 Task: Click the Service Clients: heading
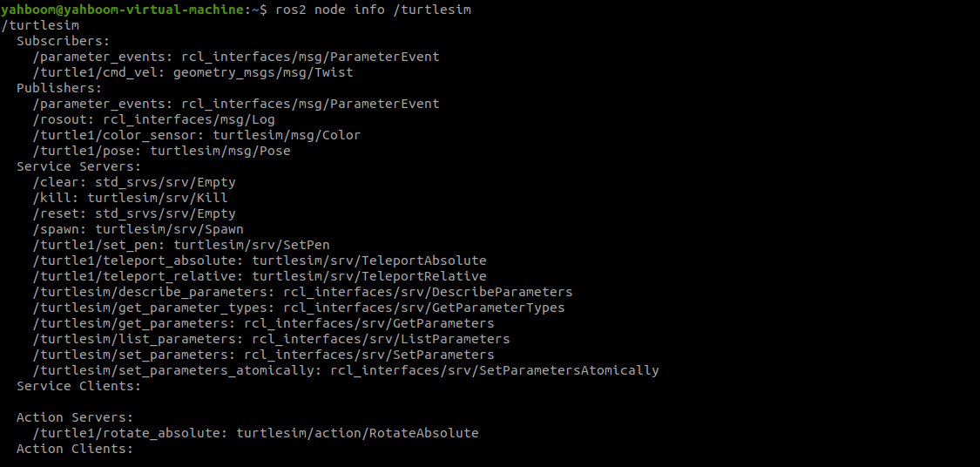pyautogui.click(x=78, y=386)
